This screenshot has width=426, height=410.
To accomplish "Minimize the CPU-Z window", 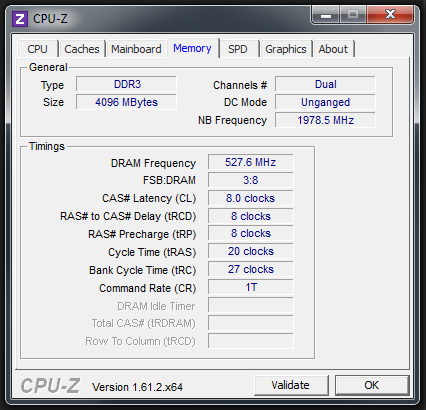I will coord(326,15).
